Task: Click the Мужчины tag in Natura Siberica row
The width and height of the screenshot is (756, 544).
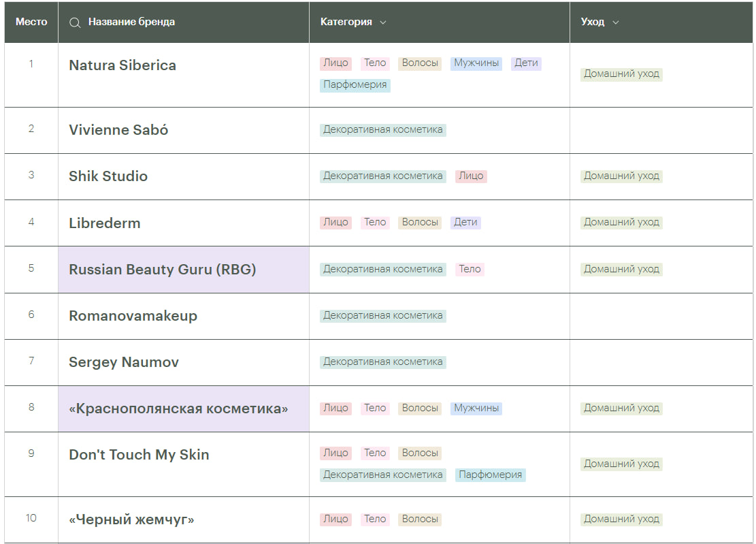Action: coord(476,63)
